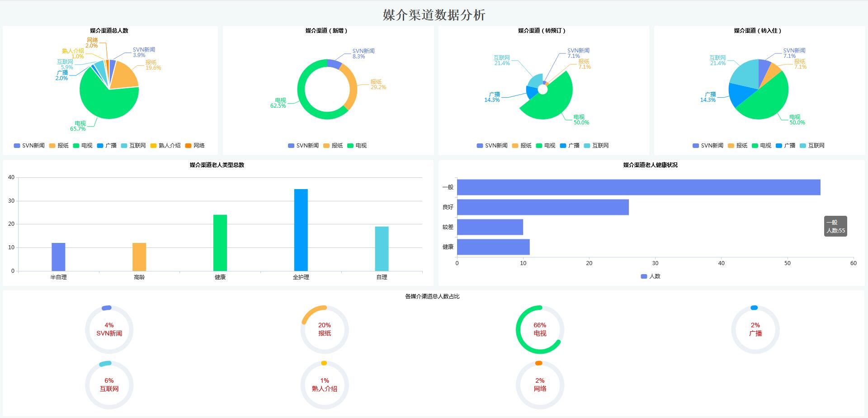Click the 自理 bar in elder type chart

(x=382, y=249)
